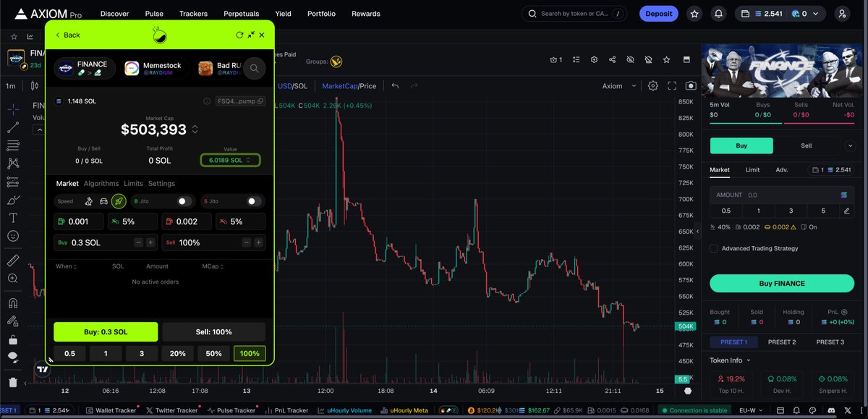Go to the Perpetuals page
Viewport: 868px width, 419px height.
[x=241, y=14]
